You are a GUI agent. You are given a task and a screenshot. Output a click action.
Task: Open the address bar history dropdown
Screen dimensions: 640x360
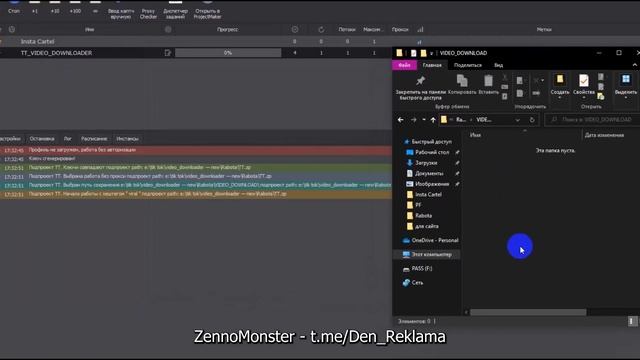pos(518,120)
